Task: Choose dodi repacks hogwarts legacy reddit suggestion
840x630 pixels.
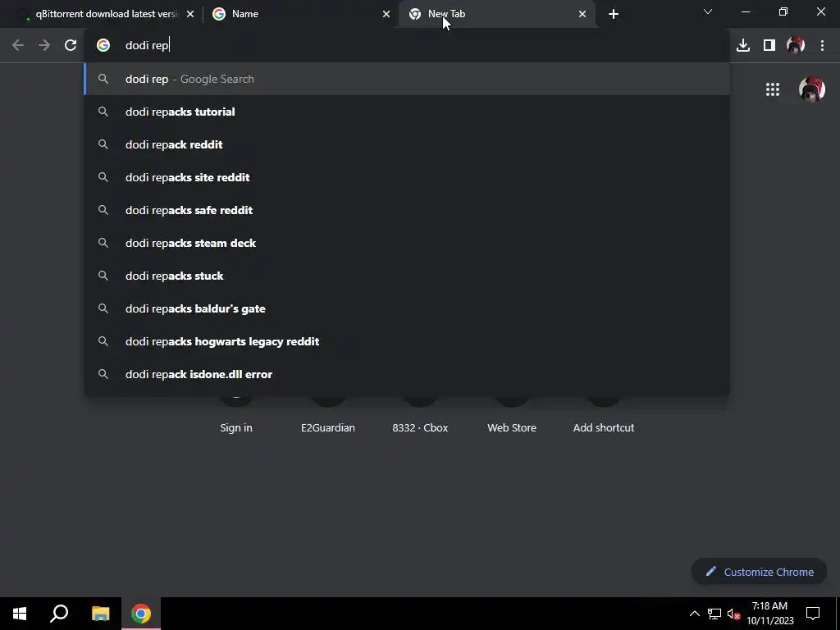Action: click(407, 341)
